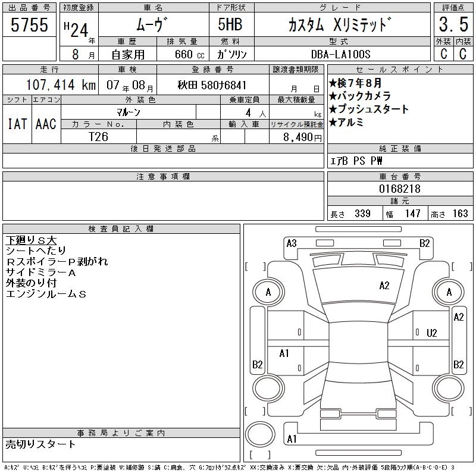Select the fuel type ガソリン
The image size is (476, 476).
click(x=231, y=55)
